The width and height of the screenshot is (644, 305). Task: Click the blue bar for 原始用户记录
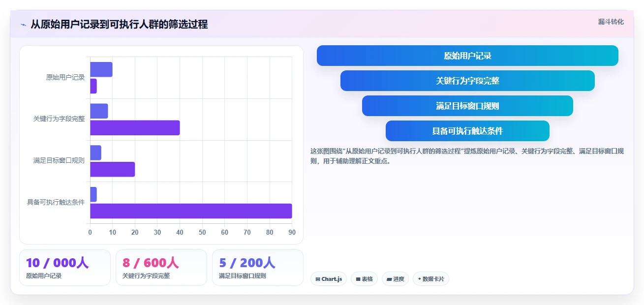[101, 69]
